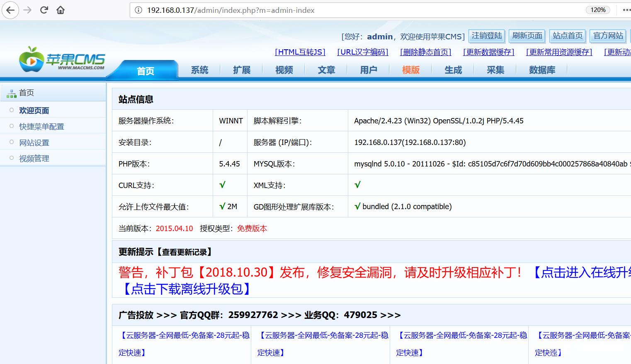Viewport: 631px width, 364px height.
Task: Click the 192.168.0.137(192.168.0.137:80) server value
Action: (410, 142)
